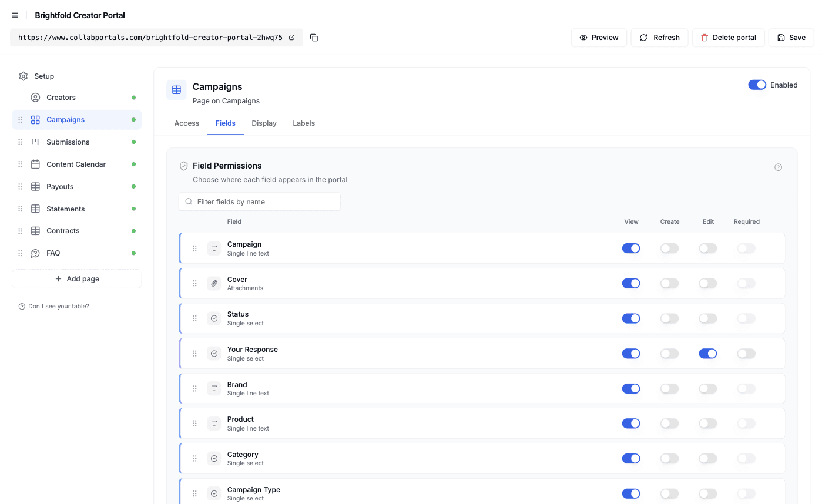
Task: Click the Contracts table icon
Action: point(35,231)
